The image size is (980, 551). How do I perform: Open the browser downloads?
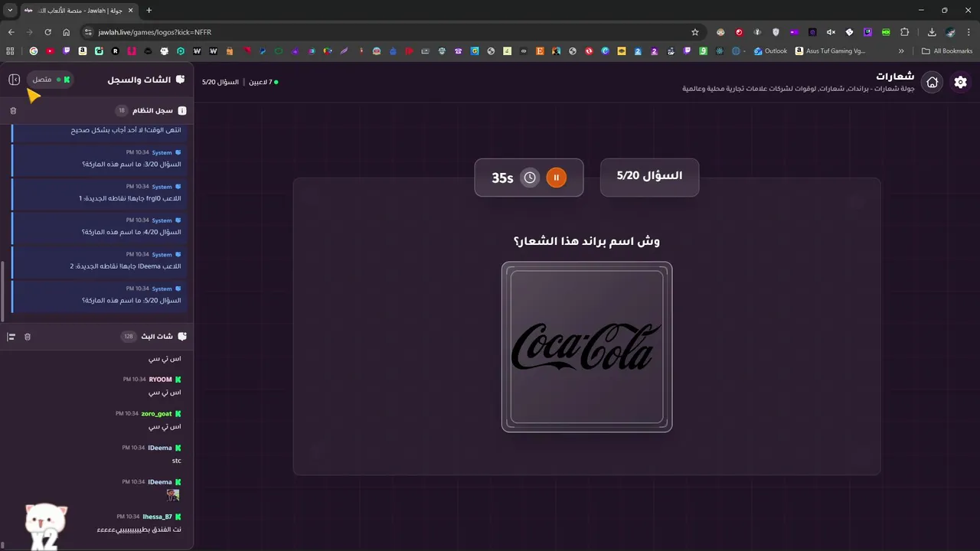click(932, 32)
